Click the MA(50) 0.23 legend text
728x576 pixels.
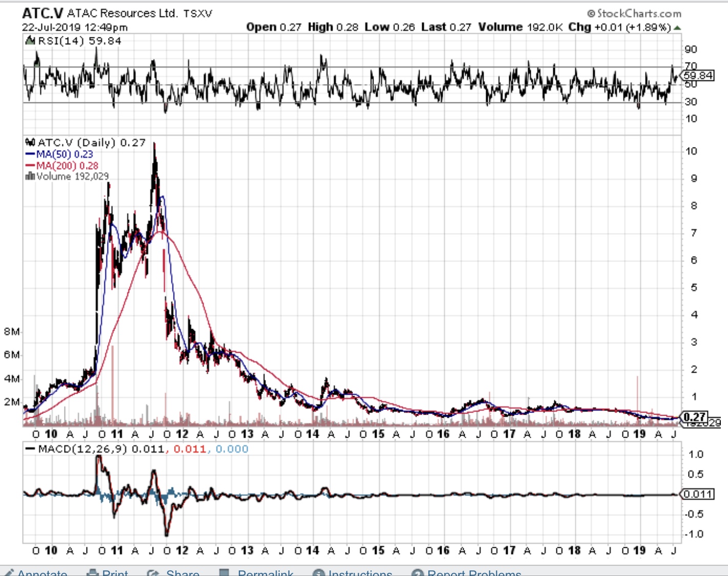point(65,154)
